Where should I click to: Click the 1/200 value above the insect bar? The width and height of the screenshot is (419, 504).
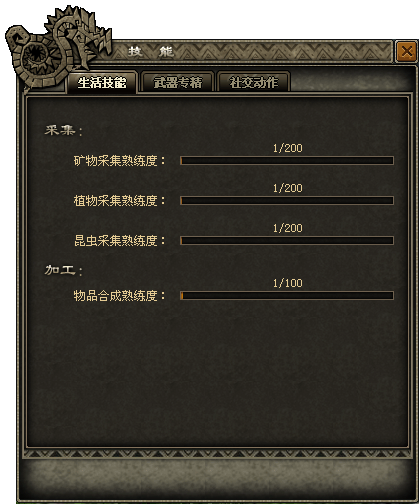[288, 228]
